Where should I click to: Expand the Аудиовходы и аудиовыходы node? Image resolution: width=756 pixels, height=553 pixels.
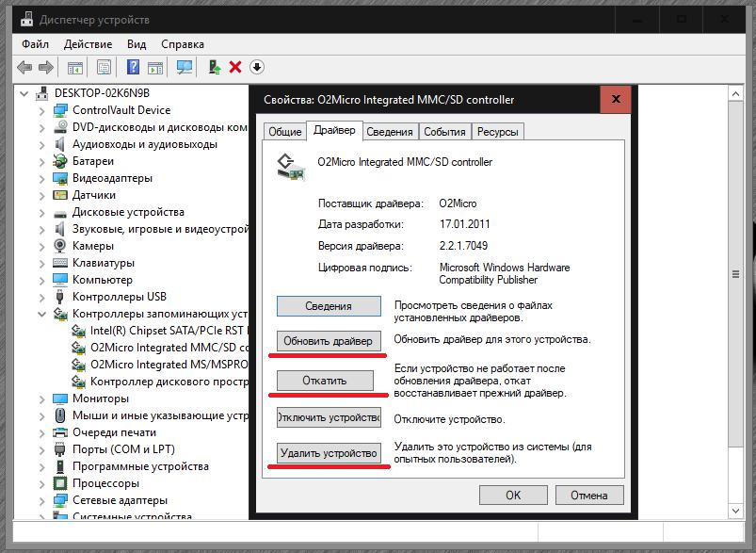[42, 145]
